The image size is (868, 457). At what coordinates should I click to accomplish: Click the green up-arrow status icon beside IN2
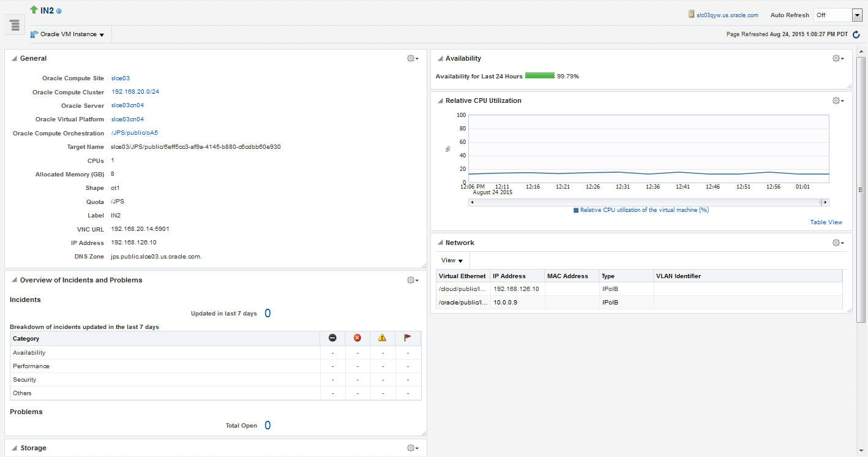[34, 10]
